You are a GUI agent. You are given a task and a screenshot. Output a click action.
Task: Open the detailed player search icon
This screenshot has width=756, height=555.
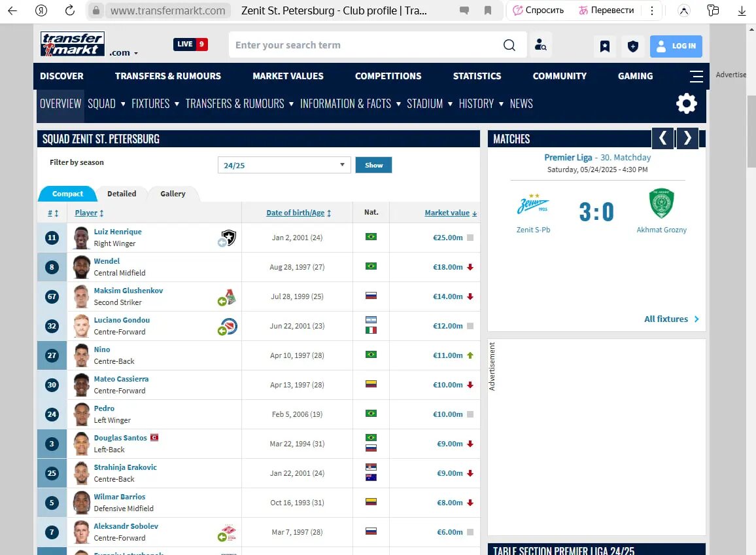540,45
